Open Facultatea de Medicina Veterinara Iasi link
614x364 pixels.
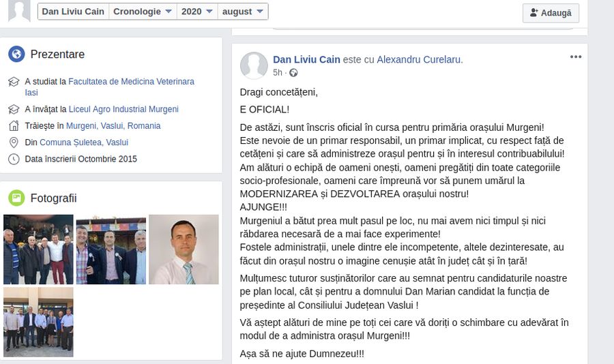point(110,87)
